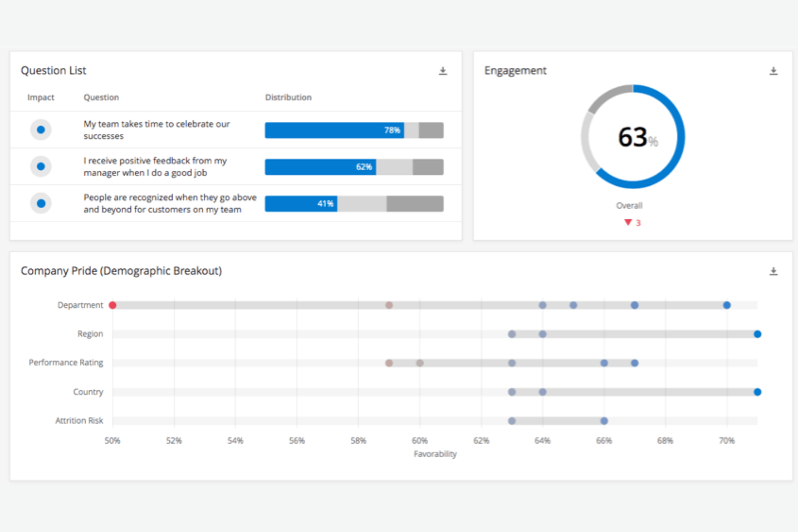The height and width of the screenshot is (532, 798).
Task: Click the download icon on Engagement panel
Action: [774, 70]
